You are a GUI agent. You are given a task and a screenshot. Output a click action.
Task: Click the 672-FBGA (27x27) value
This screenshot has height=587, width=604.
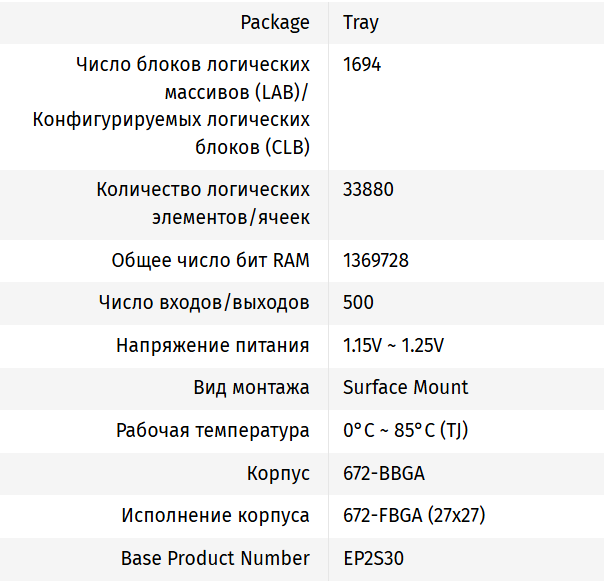click(414, 516)
